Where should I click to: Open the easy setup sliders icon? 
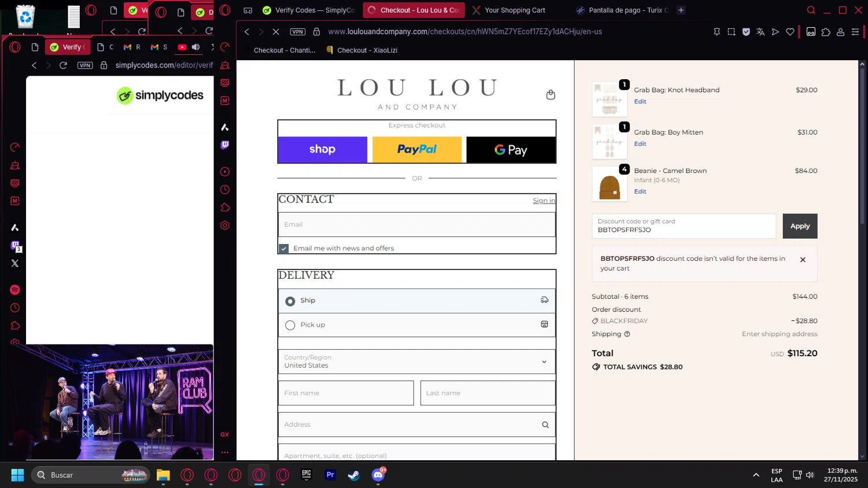tap(855, 32)
